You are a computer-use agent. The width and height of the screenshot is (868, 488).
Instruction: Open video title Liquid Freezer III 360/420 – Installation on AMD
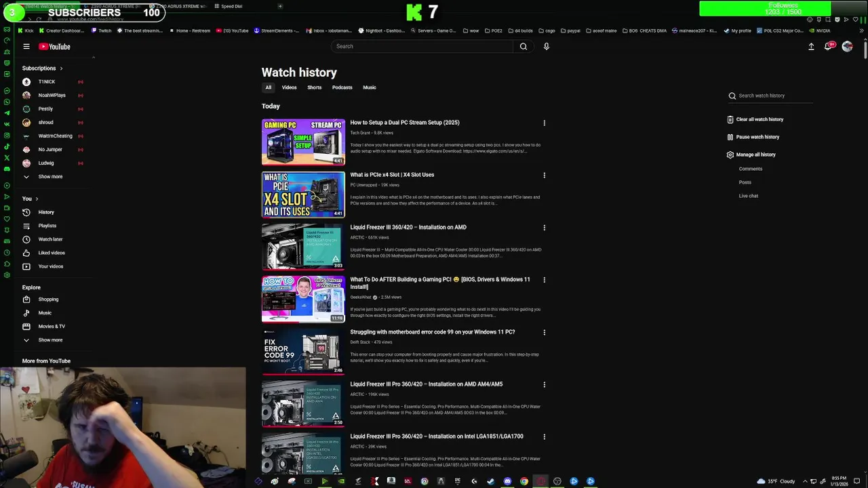point(408,227)
